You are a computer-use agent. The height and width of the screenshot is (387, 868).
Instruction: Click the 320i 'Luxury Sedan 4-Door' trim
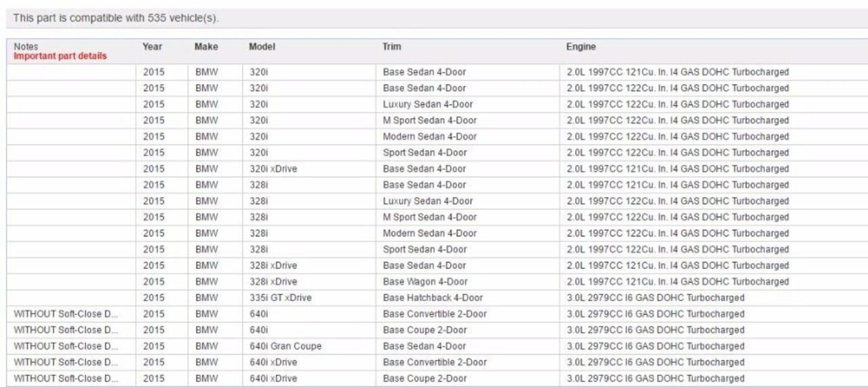coord(427,104)
